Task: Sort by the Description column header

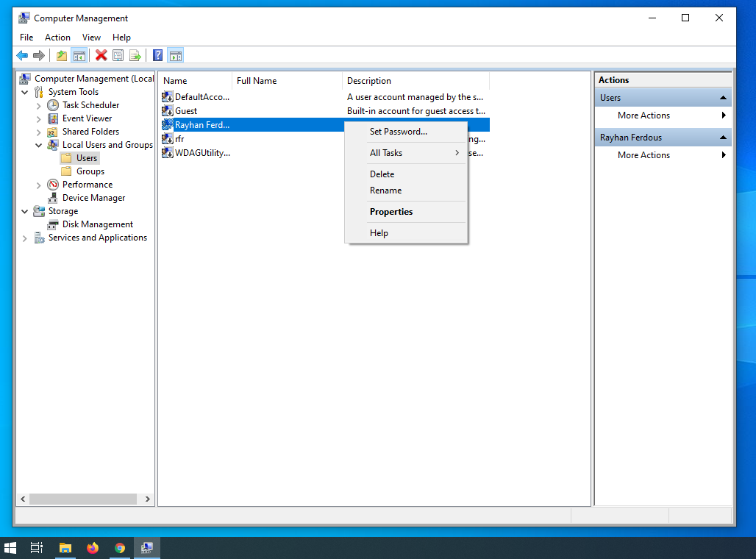Action: (416, 81)
